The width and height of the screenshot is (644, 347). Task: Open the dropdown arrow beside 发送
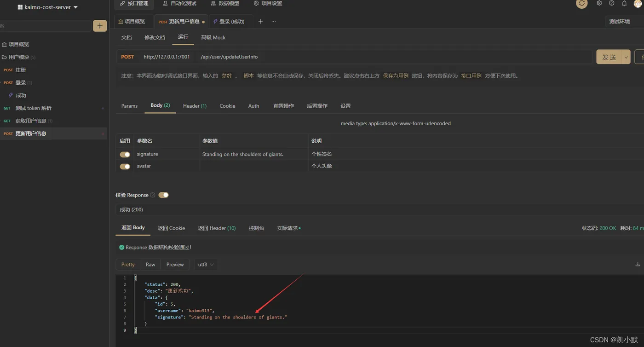pos(626,57)
